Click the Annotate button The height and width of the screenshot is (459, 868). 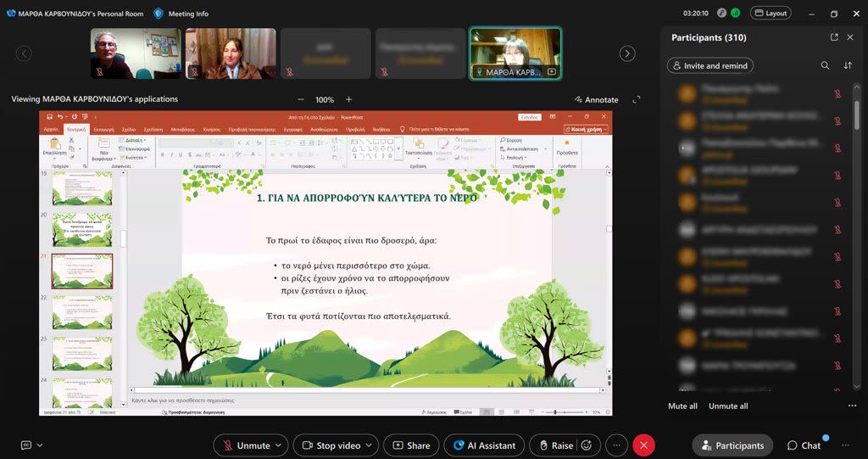tap(596, 99)
